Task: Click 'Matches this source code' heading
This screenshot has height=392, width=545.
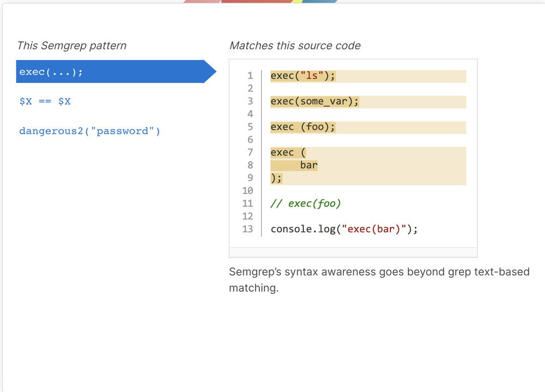Action: [x=295, y=46]
